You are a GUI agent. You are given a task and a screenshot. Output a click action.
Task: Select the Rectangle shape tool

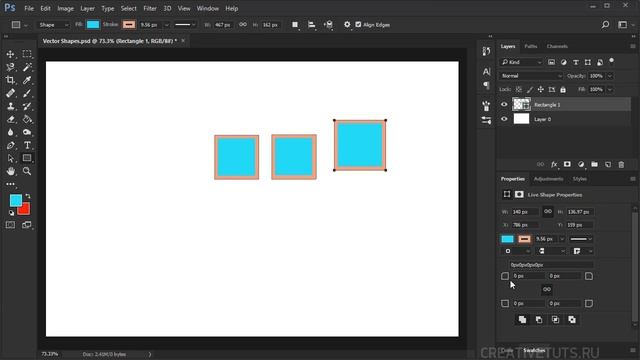(x=27, y=158)
